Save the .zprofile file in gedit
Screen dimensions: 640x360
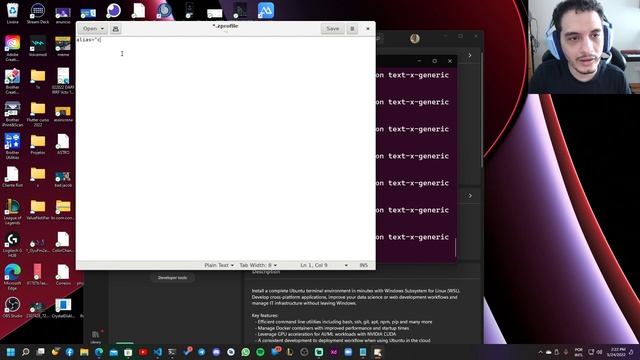click(332, 29)
